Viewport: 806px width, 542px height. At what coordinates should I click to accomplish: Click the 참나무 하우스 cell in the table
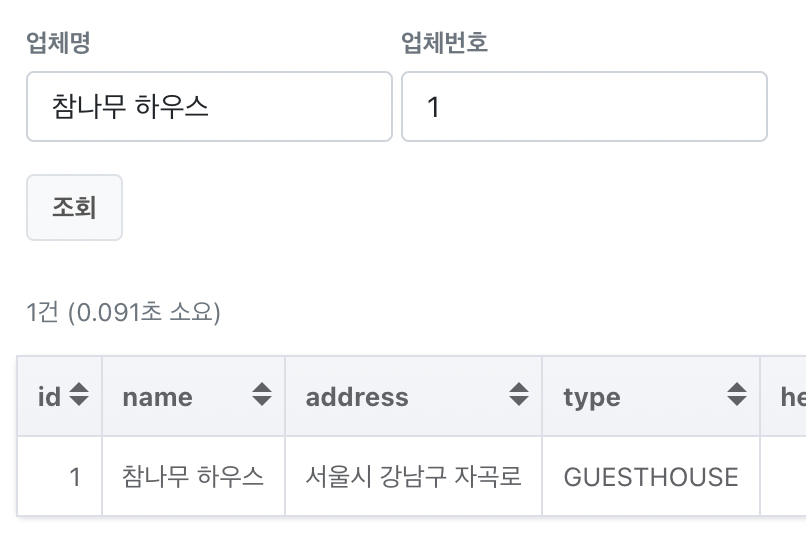coord(193,477)
